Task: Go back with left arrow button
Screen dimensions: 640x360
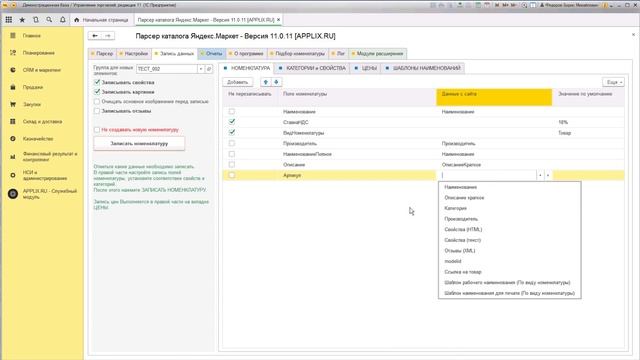Action: (95, 36)
